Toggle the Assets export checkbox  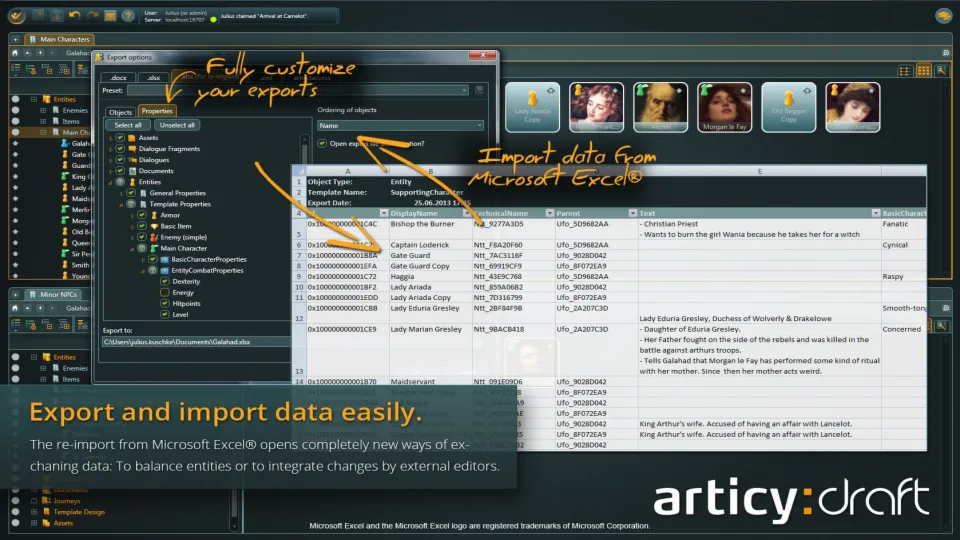[120, 138]
